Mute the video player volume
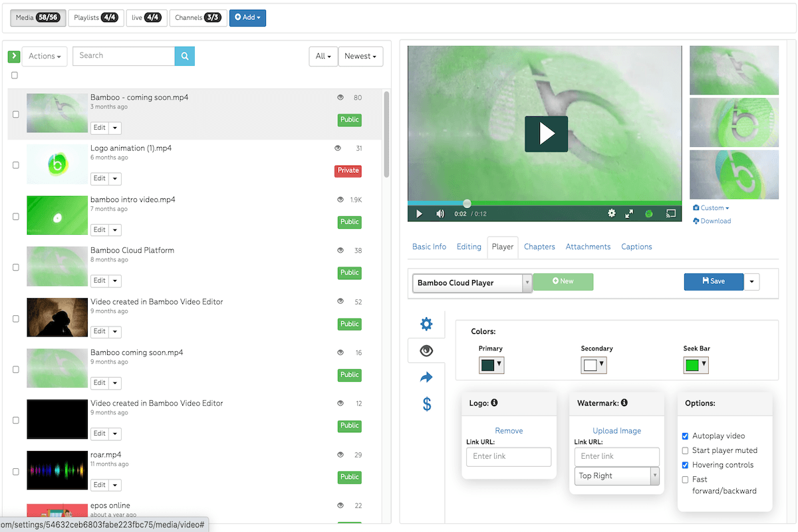Image resolution: width=798 pixels, height=532 pixels. click(440, 213)
